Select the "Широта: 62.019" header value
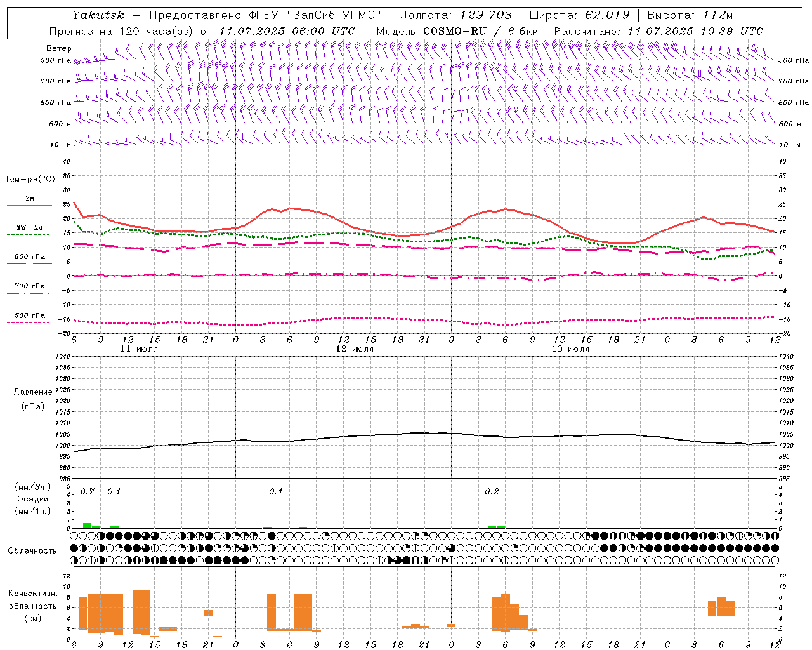 [579, 15]
